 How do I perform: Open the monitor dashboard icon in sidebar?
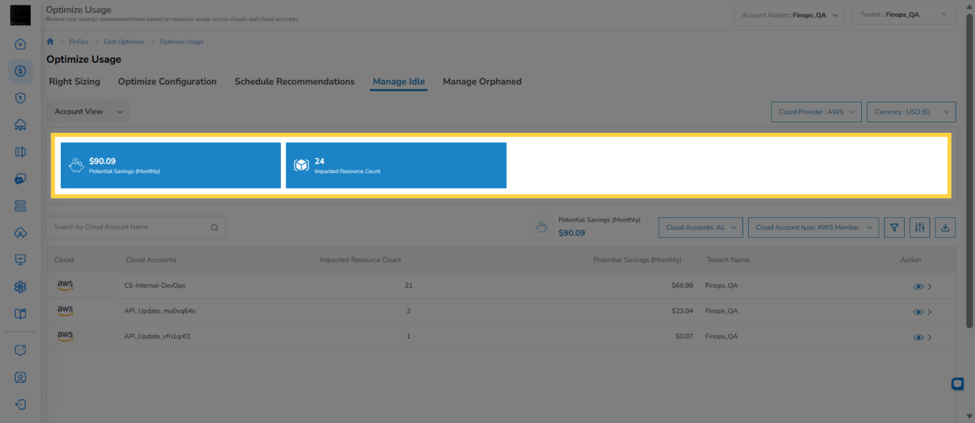pyautogui.click(x=20, y=259)
